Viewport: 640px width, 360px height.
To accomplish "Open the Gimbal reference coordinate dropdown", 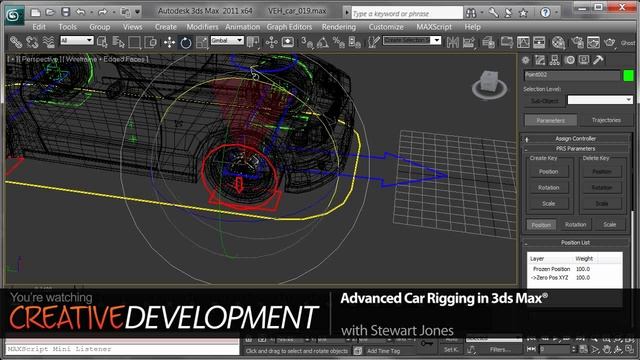I will (x=227, y=40).
